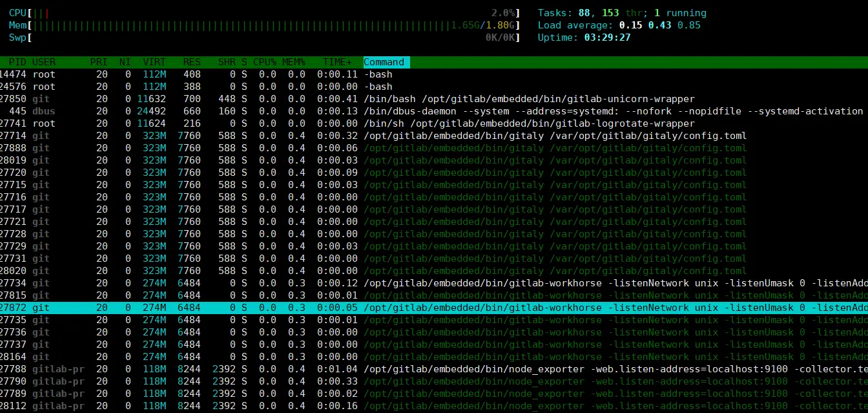The image size is (868, 413).
Task: Select gitlab-workhorse thread with PID 27737
Action: [x=434, y=344]
